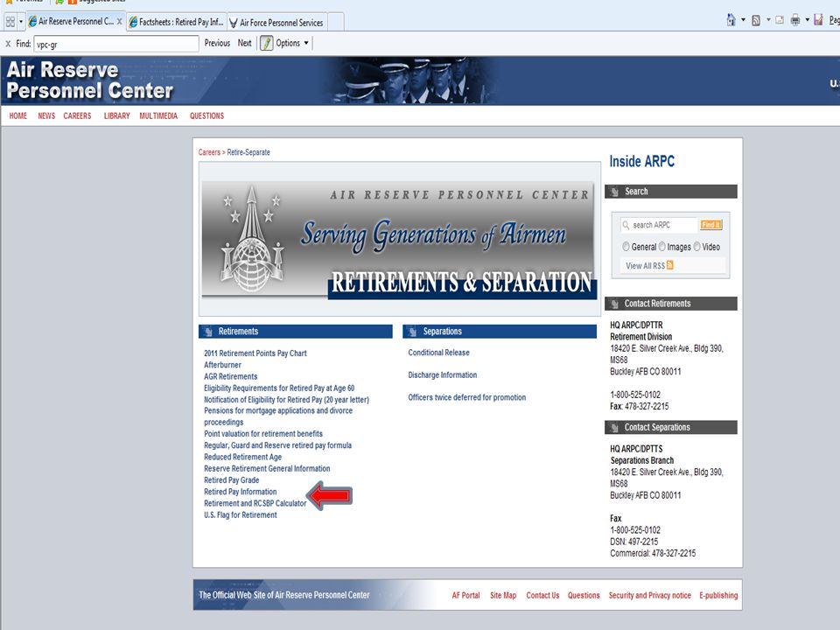Close the Air Reserve Personnel Center tab
Viewport: 840px width, 630px height.
[x=120, y=21]
